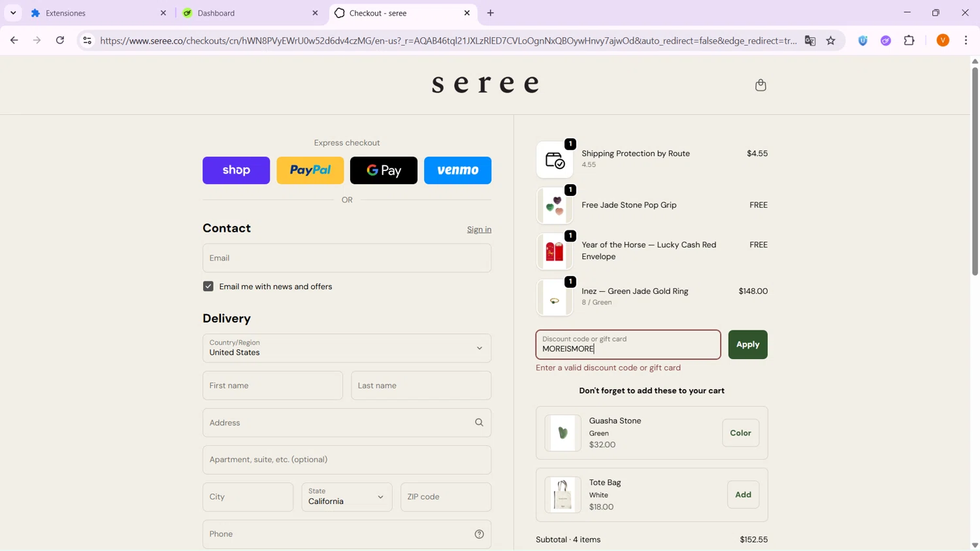Open the State dropdown
This screenshot has width=980, height=551.
coord(347,497)
